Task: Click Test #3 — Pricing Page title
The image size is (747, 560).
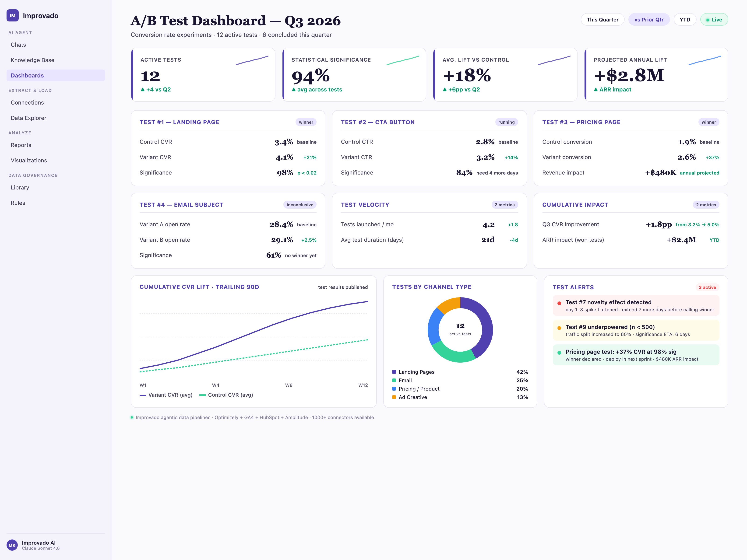Action: (581, 122)
